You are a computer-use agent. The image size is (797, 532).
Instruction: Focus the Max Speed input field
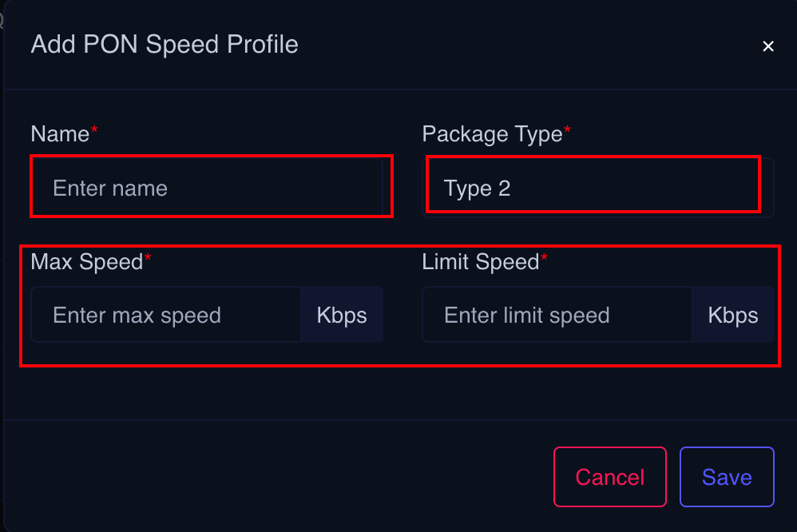[x=166, y=315]
